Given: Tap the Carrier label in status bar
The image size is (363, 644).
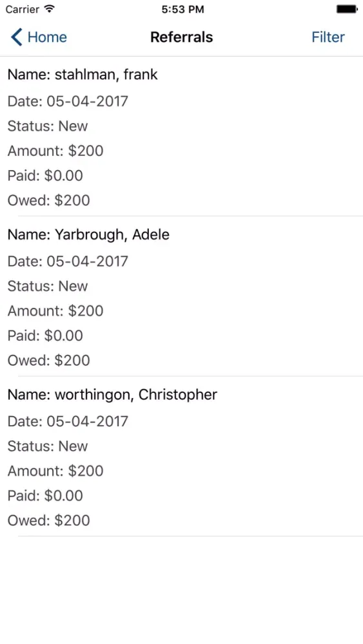Looking at the screenshot, I should point(22,9).
